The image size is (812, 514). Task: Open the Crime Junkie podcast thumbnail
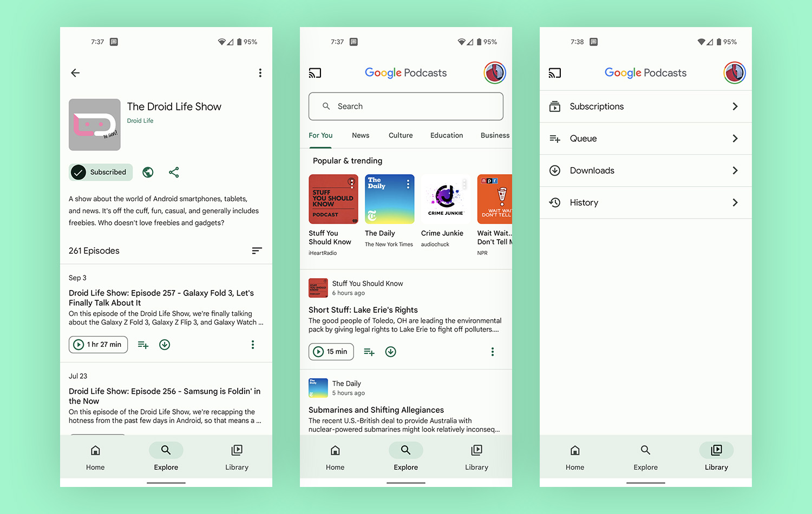446,199
